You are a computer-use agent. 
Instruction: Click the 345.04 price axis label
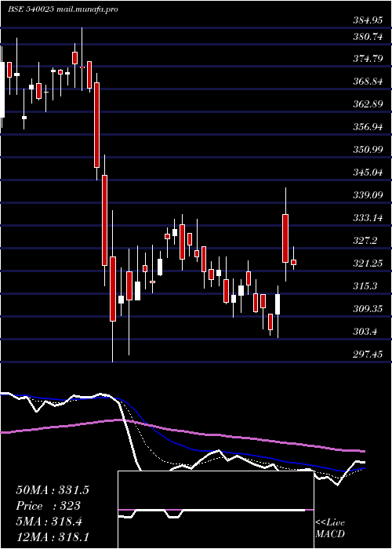point(367,173)
